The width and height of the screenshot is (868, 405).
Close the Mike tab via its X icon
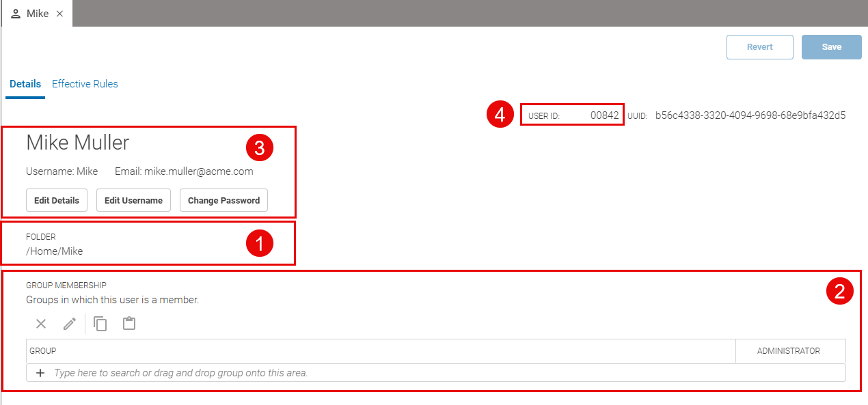click(x=59, y=12)
